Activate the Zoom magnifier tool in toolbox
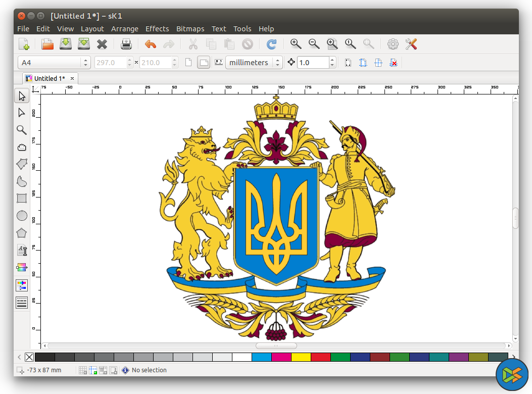Image resolution: width=532 pixels, height=394 pixels. point(22,130)
